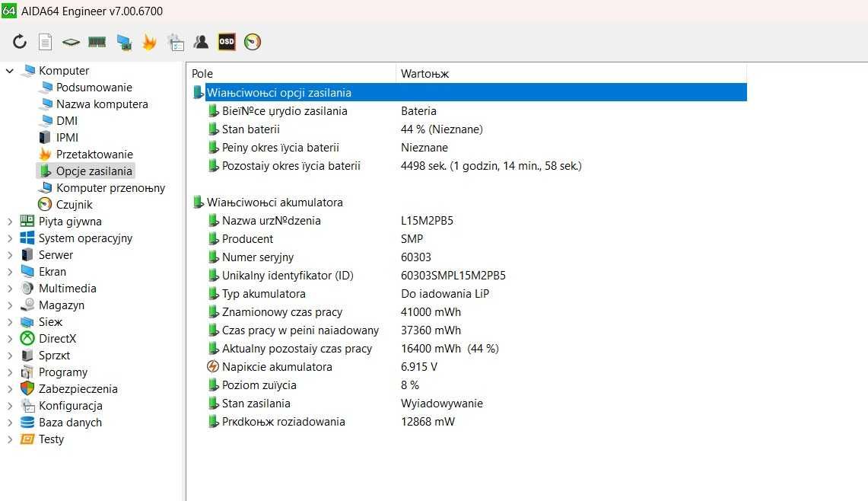868x501 pixels.
Task: Open Przetaktowanie tree item
Action: pyautogui.click(x=94, y=154)
